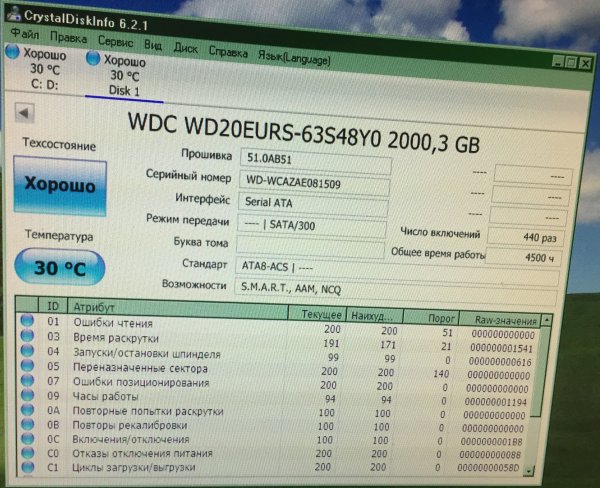Open the Файл menu

click(x=23, y=30)
